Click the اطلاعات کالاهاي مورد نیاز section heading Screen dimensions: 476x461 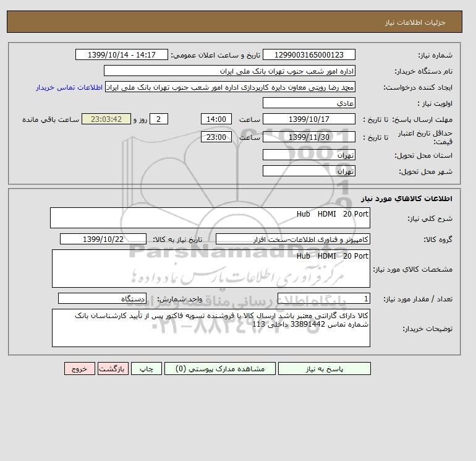[407, 199]
